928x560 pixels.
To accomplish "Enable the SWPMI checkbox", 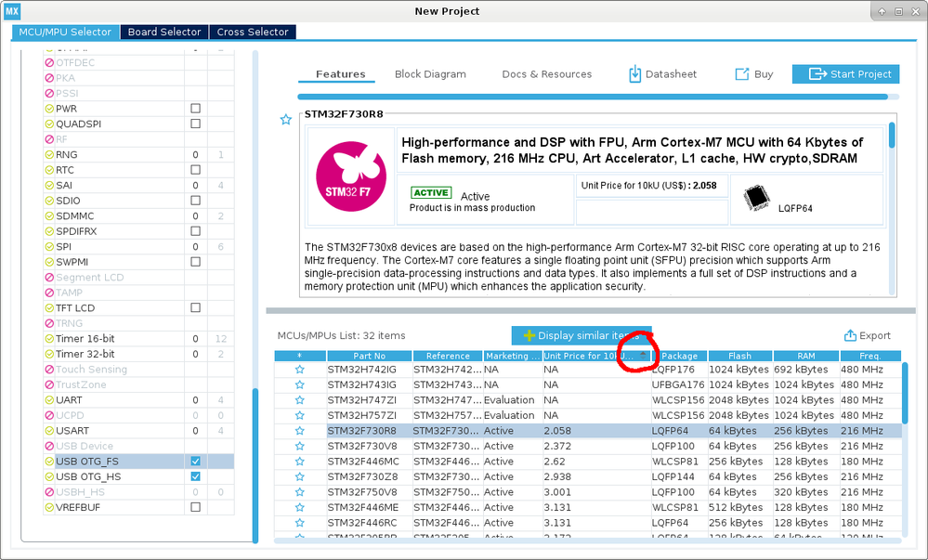I will tap(195, 262).
